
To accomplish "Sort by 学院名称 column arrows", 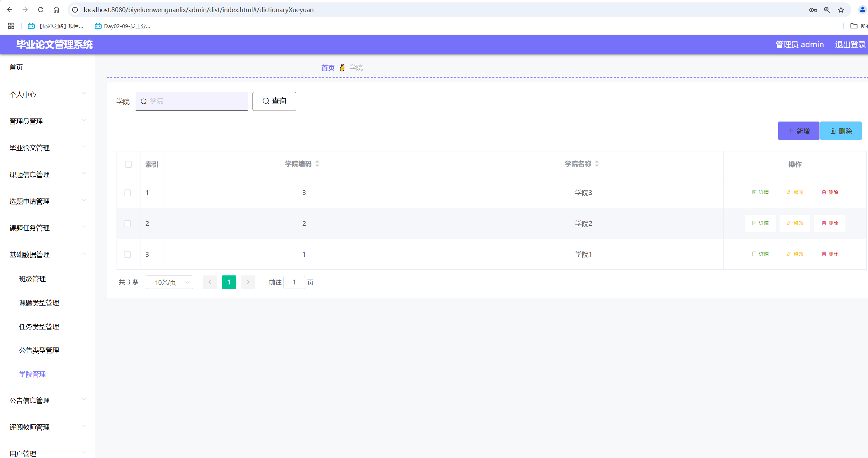I will tap(597, 164).
